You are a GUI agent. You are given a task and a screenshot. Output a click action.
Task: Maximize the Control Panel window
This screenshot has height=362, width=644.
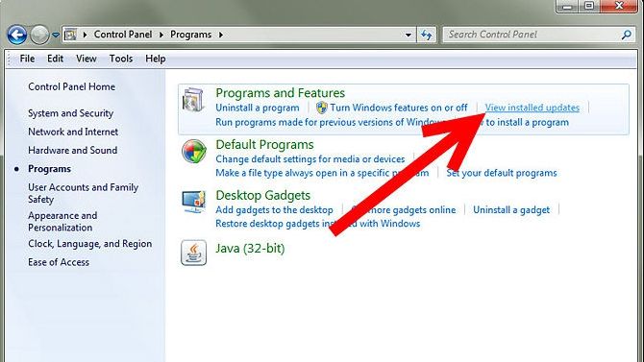(589, 6)
